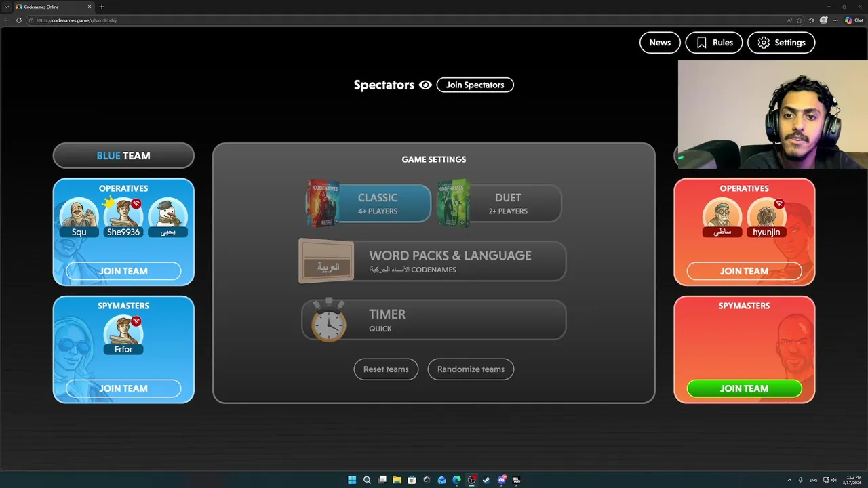The width and height of the screenshot is (868, 488).
Task: Open Microsoft Store from the taskbar
Action: [x=412, y=480]
